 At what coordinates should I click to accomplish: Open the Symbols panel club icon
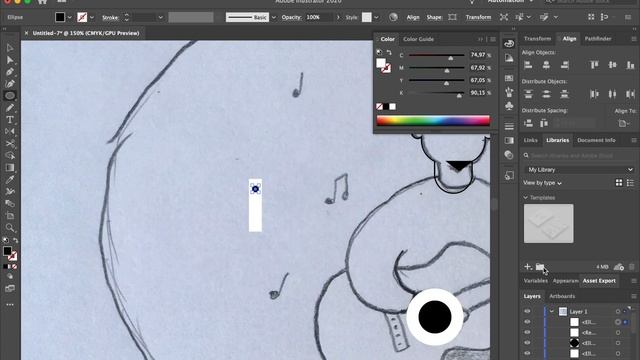tap(509, 107)
